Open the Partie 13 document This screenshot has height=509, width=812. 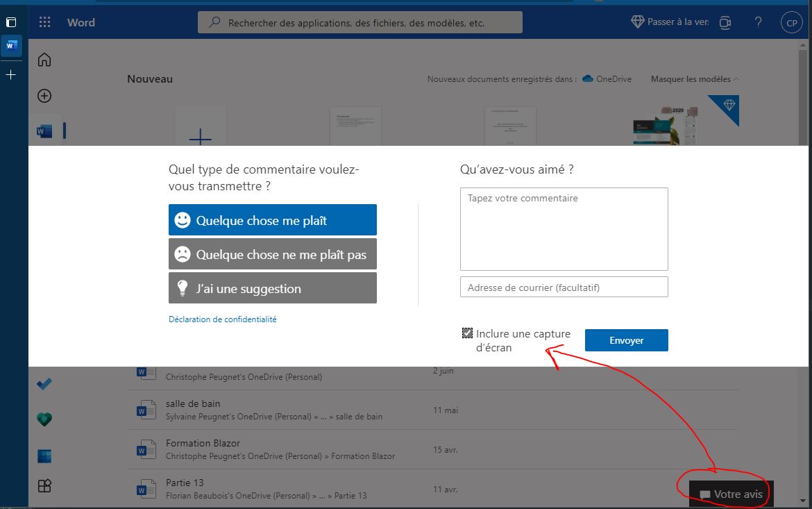185,483
